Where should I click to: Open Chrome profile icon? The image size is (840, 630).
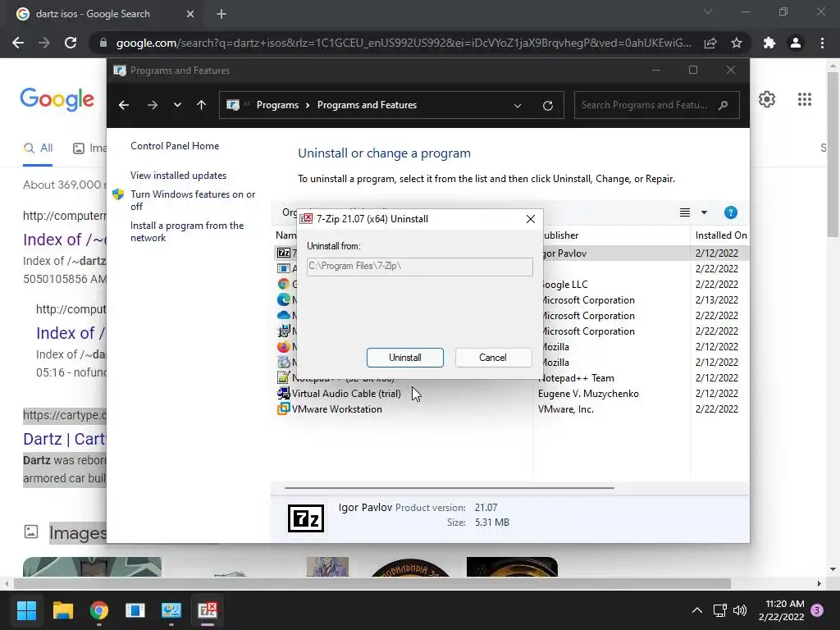click(796, 43)
